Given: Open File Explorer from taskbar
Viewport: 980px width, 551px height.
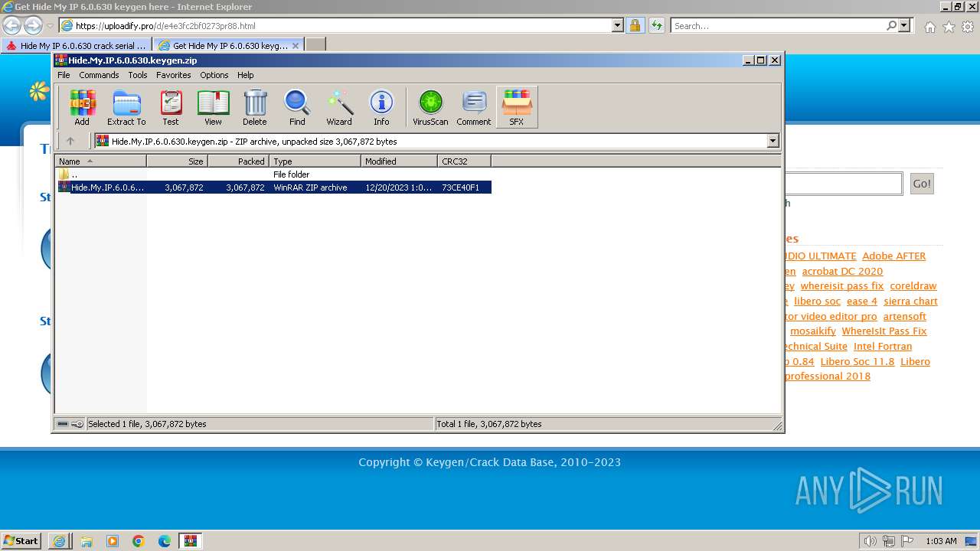Looking at the screenshot, I should click(x=87, y=541).
